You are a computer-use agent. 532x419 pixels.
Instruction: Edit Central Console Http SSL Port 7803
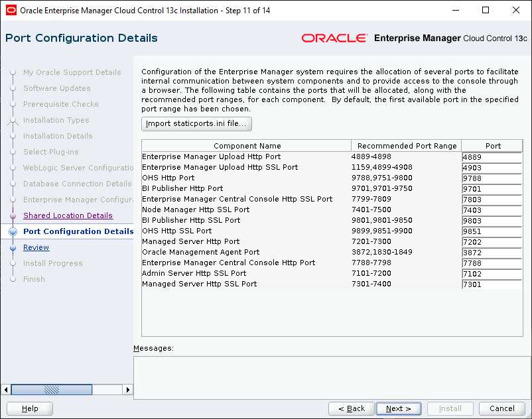pos(492,200)
